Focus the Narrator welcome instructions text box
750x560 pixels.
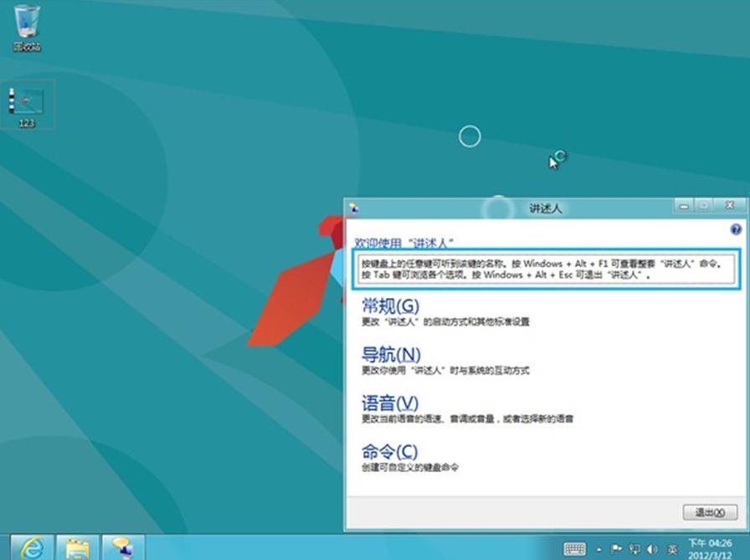click(x=547, y=270)
